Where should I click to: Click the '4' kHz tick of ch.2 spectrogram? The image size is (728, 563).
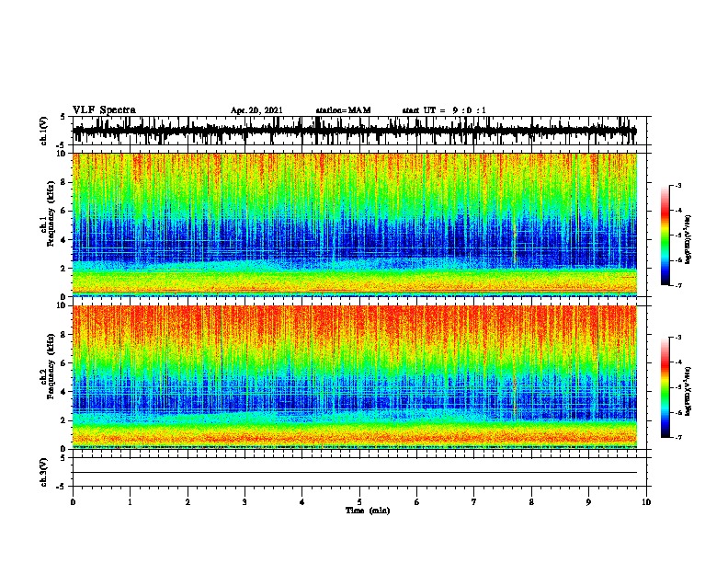click(x=64, y=392)
